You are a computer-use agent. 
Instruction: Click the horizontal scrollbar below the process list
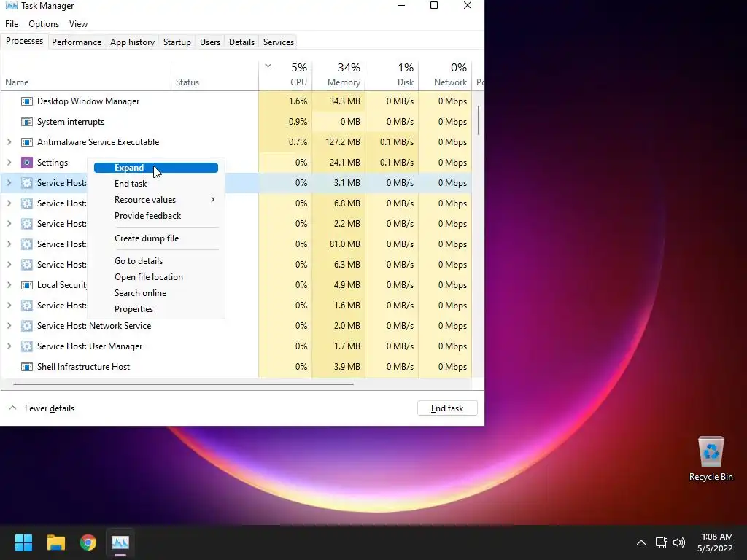tap(183, 384)
